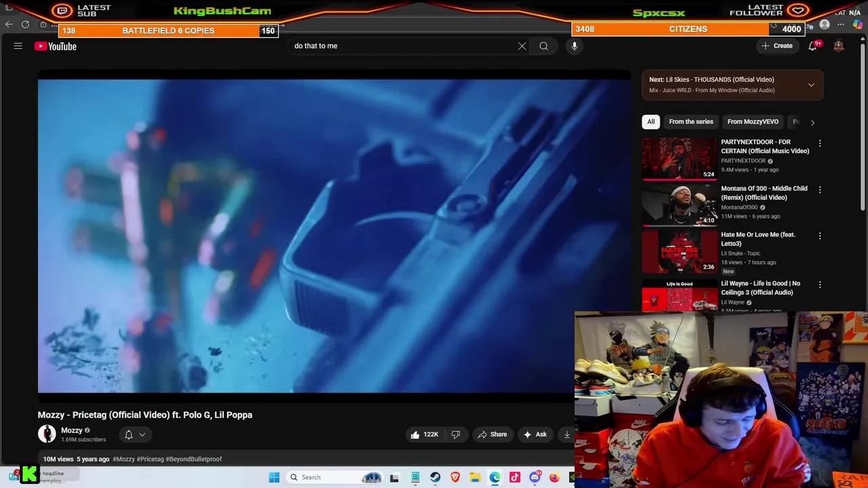
Task: Open title 'Hate Me Or Love Me (feat. Letto3)'
Action: coord(758,239)
